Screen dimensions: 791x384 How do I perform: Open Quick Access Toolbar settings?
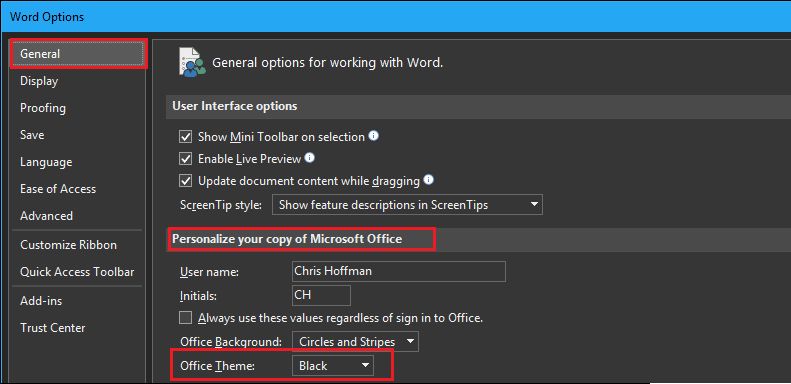[x=77, y=271]
